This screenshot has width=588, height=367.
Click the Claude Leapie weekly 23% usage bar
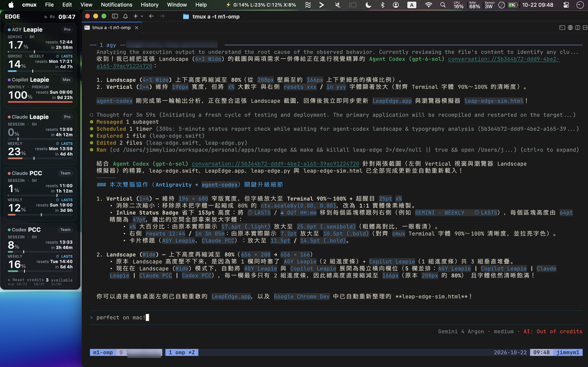pyautogui.click(x=40, y=158)
